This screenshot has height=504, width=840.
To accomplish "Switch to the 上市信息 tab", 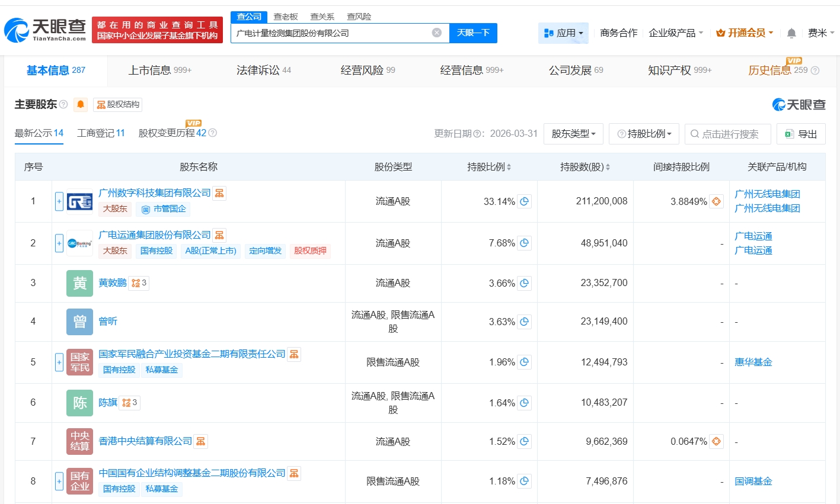I will point(160,70).
